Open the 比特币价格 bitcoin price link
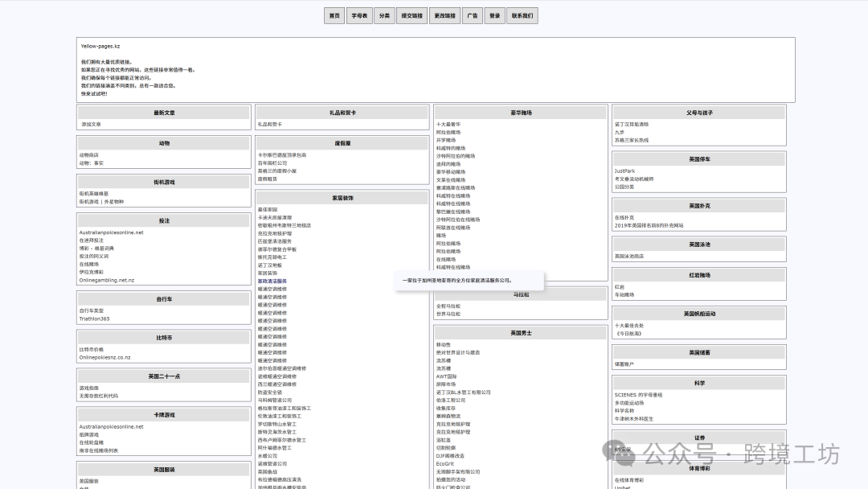This screenshot has height=489, width=868. click(x=91, y=349)
